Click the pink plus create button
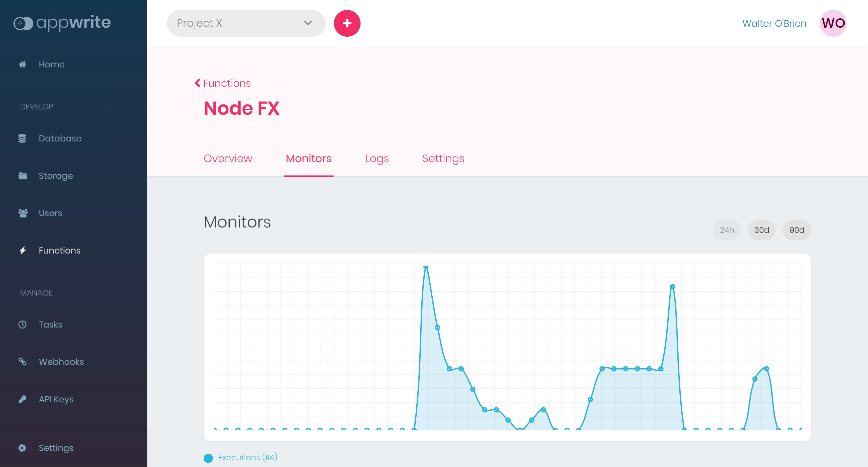This screenshot has height=467, width=868. point(347,23)
